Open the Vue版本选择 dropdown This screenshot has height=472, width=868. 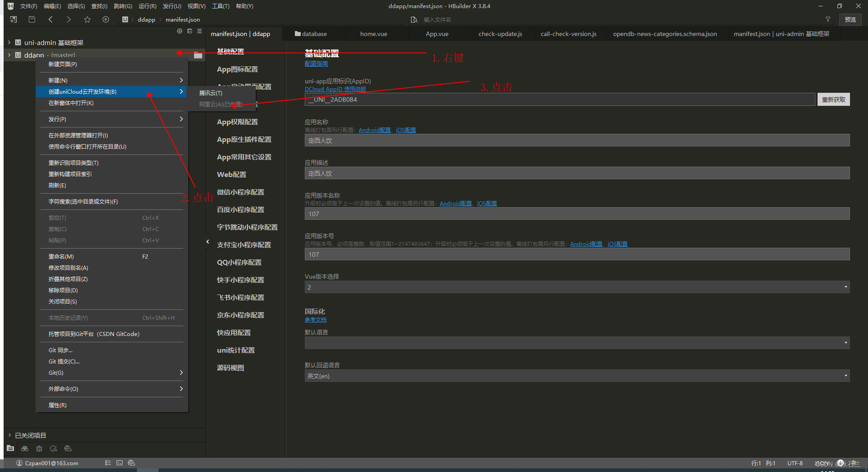click(577, 287)
